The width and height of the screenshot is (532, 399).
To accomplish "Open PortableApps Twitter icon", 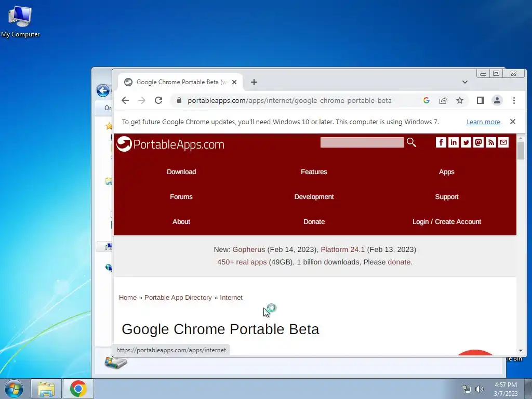I will point(466,142).
